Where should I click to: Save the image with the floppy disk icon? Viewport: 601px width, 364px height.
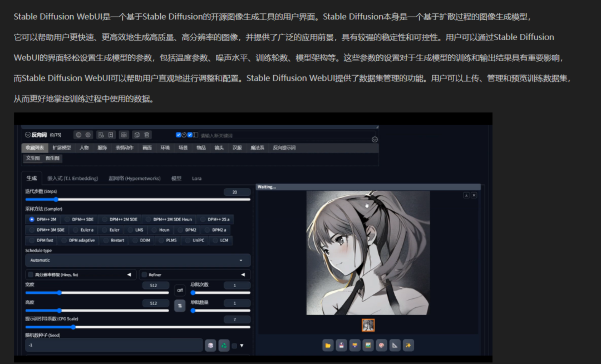click(341, 345)
